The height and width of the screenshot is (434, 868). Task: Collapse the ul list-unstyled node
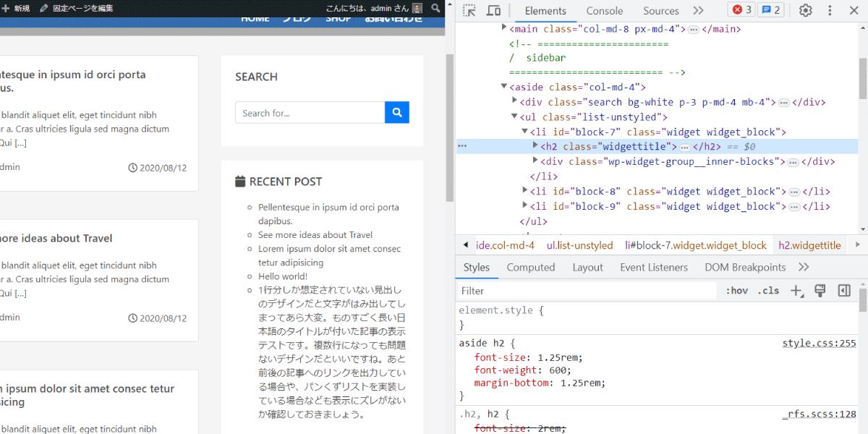tap(515, 117)
